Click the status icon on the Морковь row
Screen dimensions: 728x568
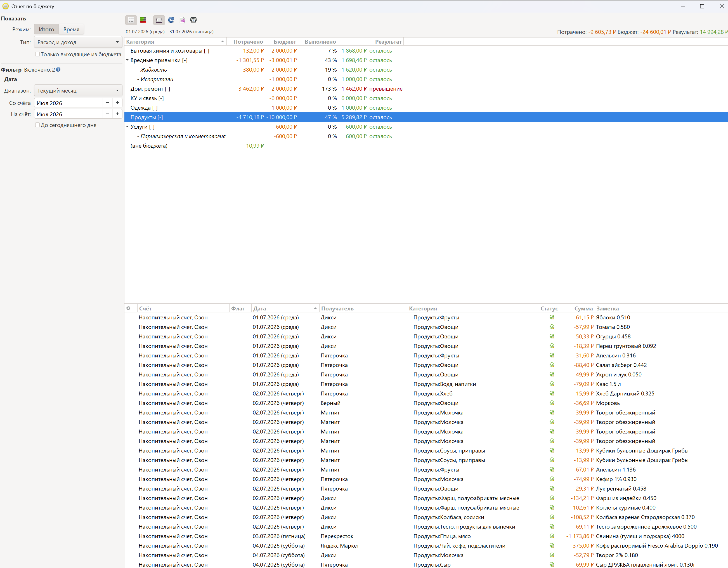click(552, 403)
